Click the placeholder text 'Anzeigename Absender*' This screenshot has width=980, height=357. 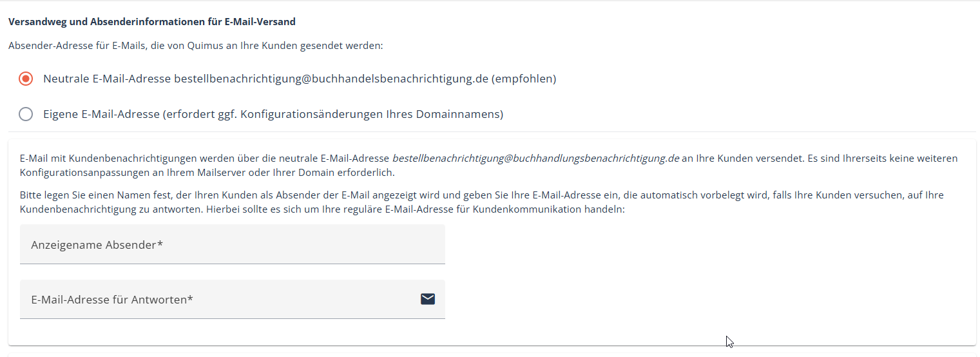[x=97, y=245]
